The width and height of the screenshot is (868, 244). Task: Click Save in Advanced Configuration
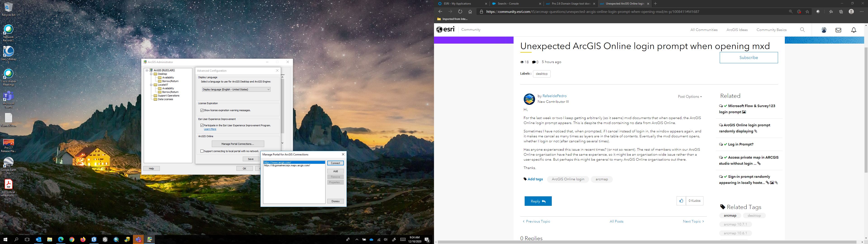(251, 159)
